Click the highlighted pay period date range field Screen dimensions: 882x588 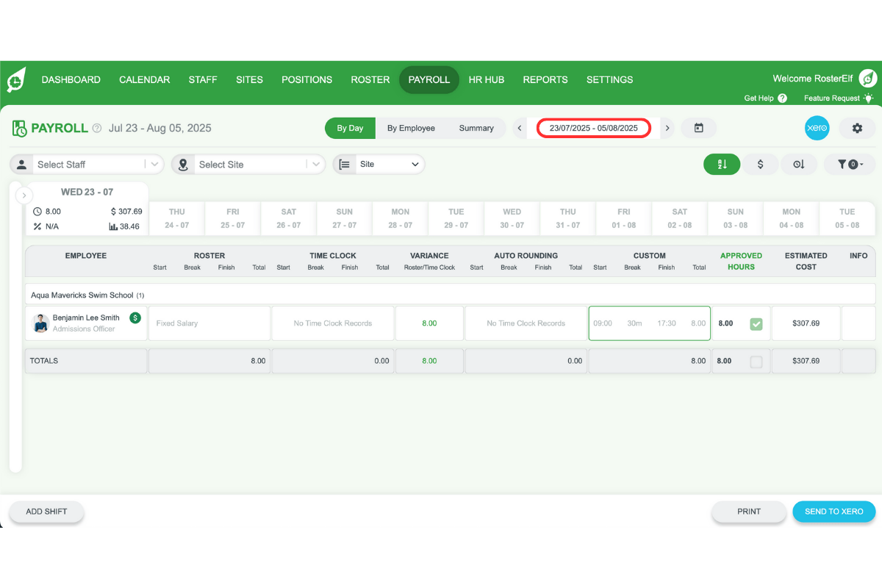point(593,127)
